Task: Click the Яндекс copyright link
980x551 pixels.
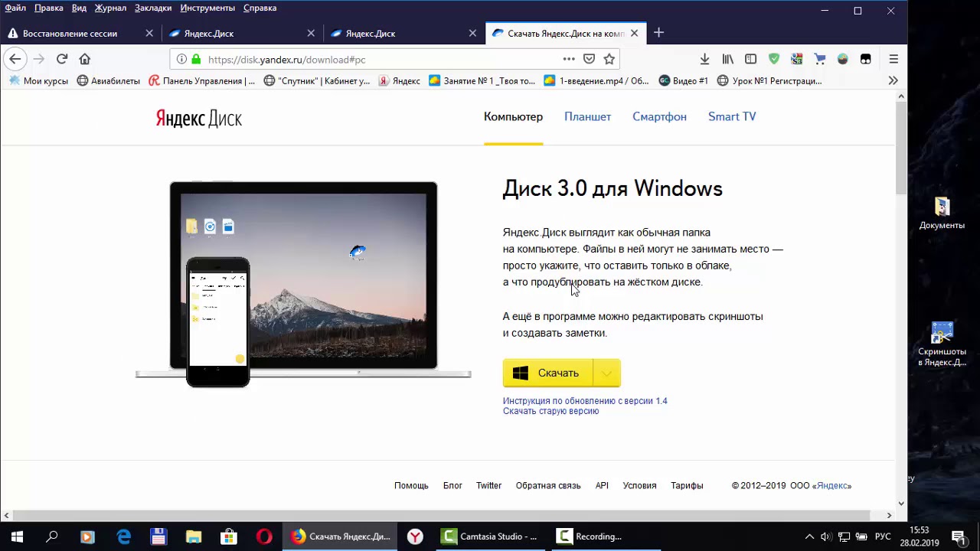Action: 832,485
